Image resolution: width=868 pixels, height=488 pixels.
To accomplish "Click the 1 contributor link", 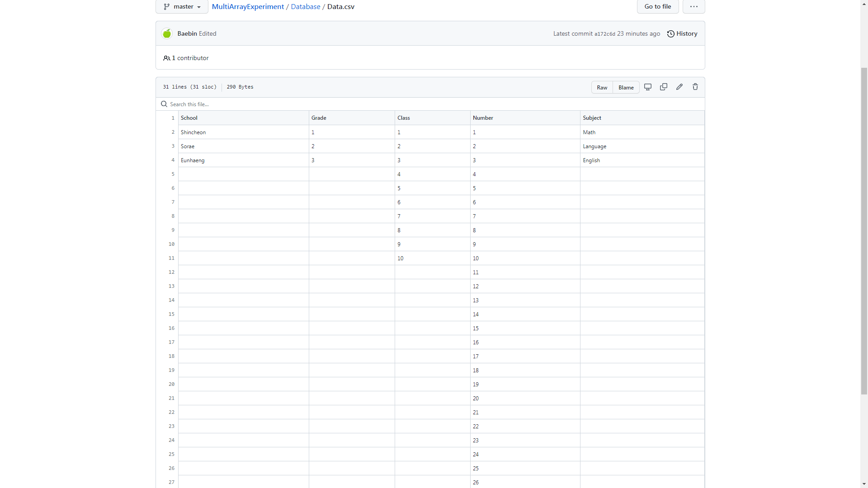I will point(189,58).
